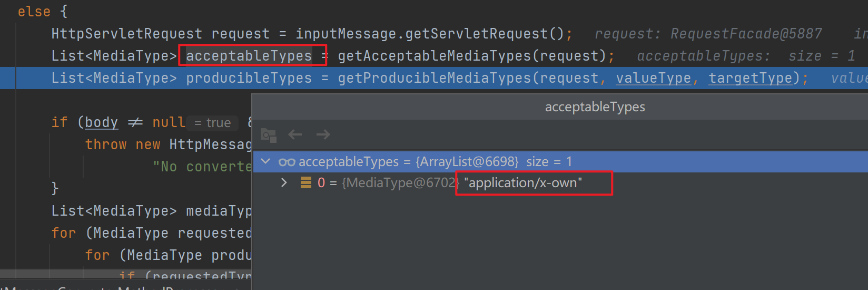Click the underlined targetType argument
Viewport: 868px width, 290px height.
750,78
